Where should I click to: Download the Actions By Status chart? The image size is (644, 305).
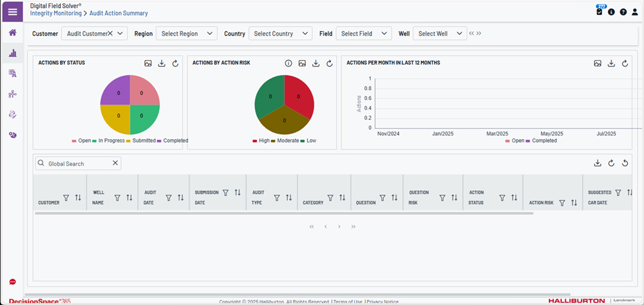pyautogui.click(x=161, y=63)
